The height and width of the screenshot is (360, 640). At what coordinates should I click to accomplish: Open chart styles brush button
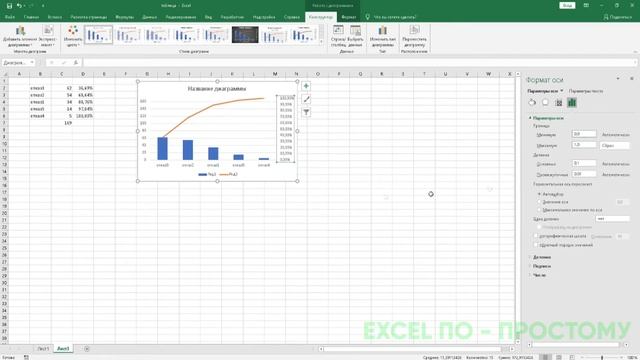click(x=306, y=99)
